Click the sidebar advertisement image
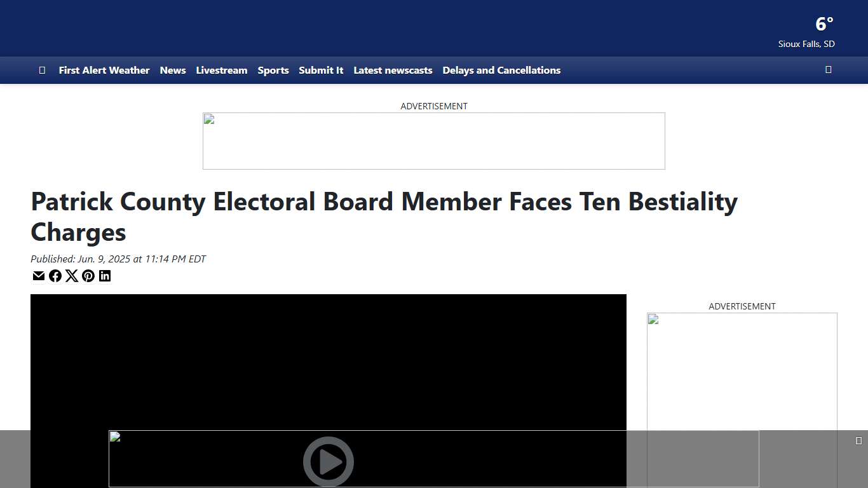Image resolution: width=868 pixels, height=488 pixels. [742, 381]
